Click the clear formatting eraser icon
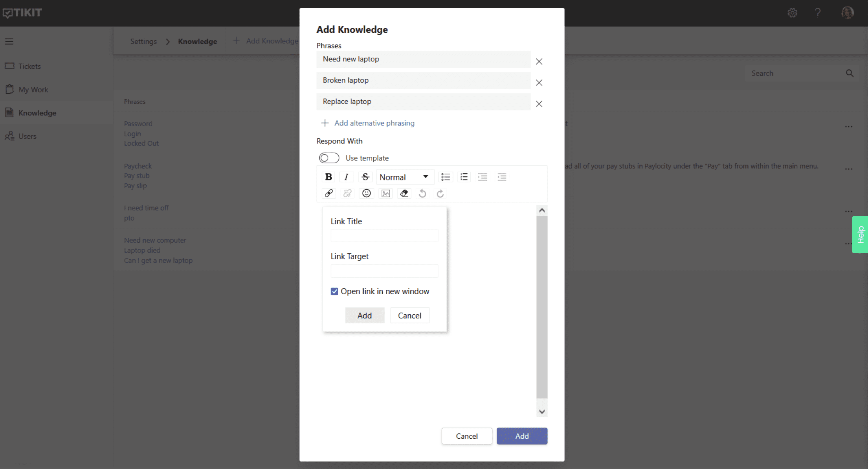The height and width of the screenshot is (469, 868). tap(404, 193)
